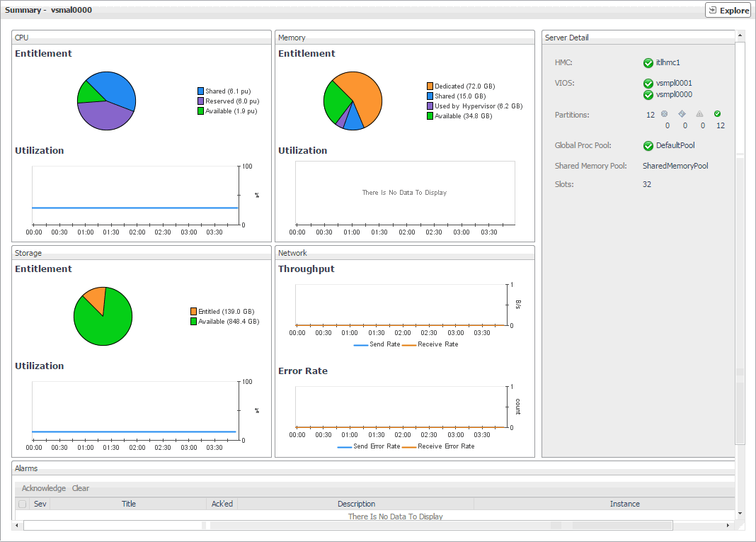Click the Explore button
Viewport: 756px width, 542px height.
click(728, 10)
